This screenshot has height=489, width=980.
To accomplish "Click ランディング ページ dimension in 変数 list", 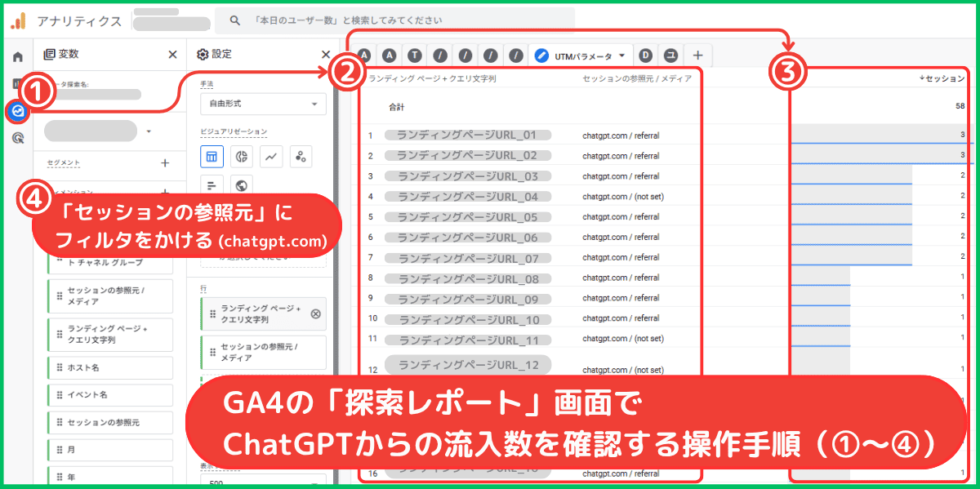I will coord(110,335).
